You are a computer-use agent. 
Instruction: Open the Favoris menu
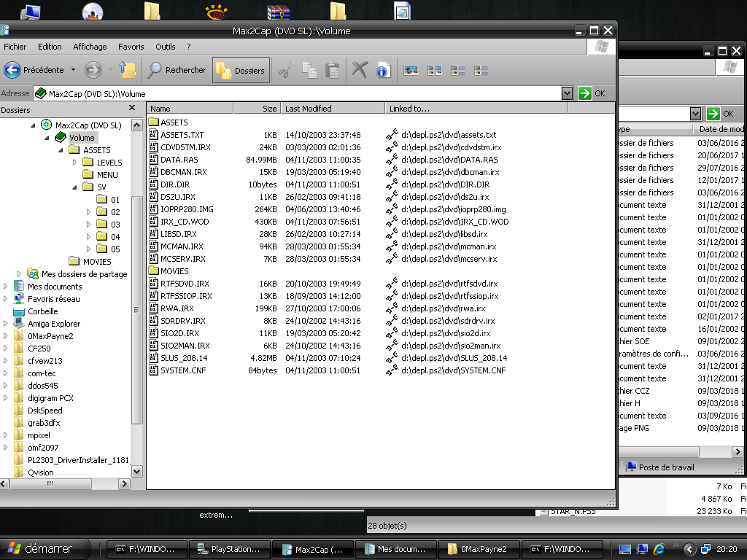(131, 47)
